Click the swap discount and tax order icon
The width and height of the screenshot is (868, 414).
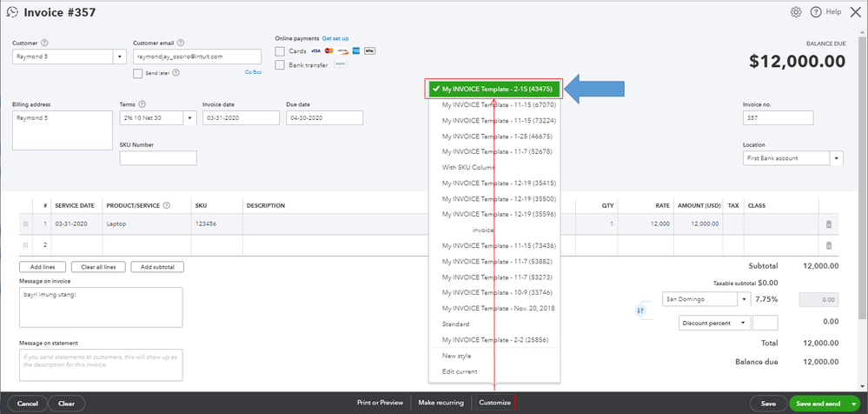[x=640, y=310]
